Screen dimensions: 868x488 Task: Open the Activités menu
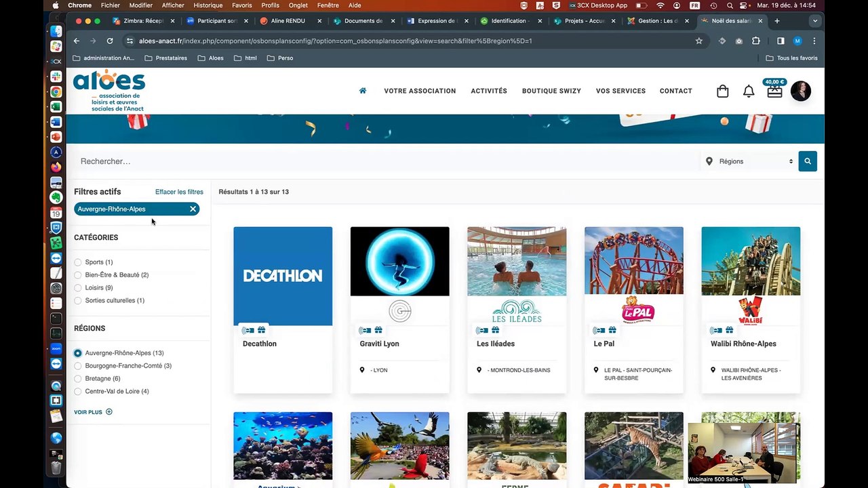pos(489,91)
